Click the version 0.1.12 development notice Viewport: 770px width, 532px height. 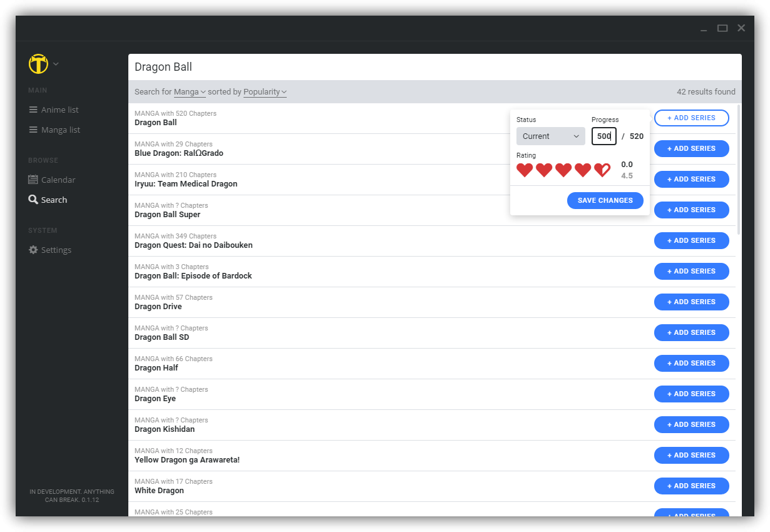(72, 496)
